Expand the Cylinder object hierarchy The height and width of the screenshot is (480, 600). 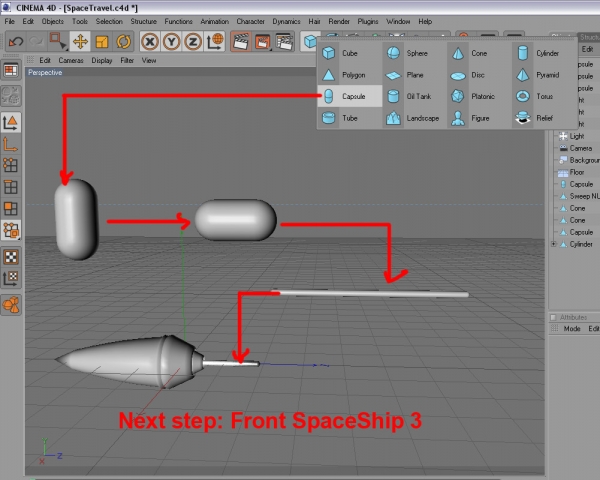pos(553,244)
